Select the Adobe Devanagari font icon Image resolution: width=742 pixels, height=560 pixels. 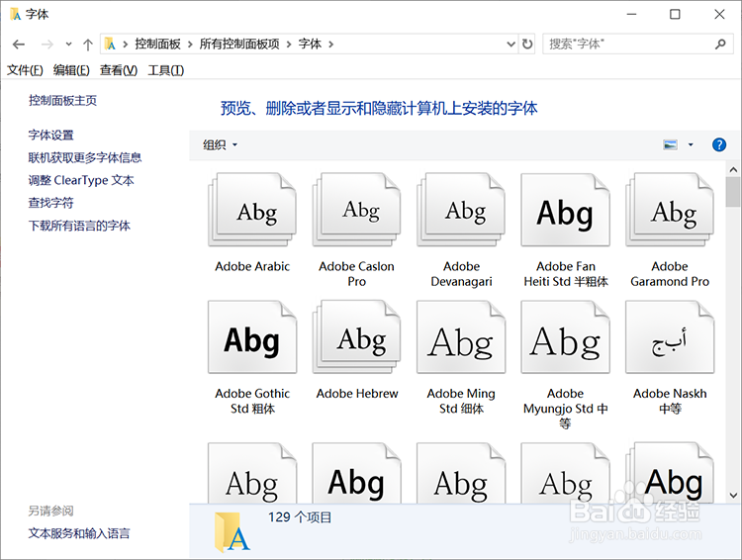point(461,210)
